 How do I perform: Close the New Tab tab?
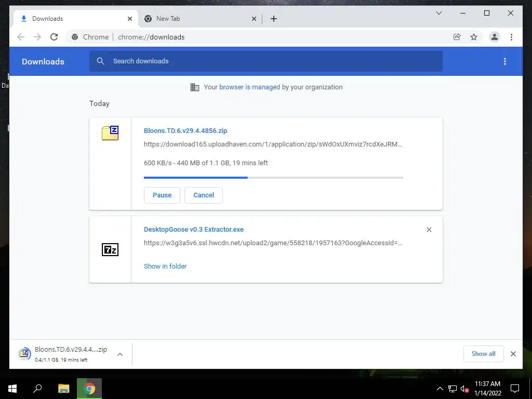[x=254, y=19]
